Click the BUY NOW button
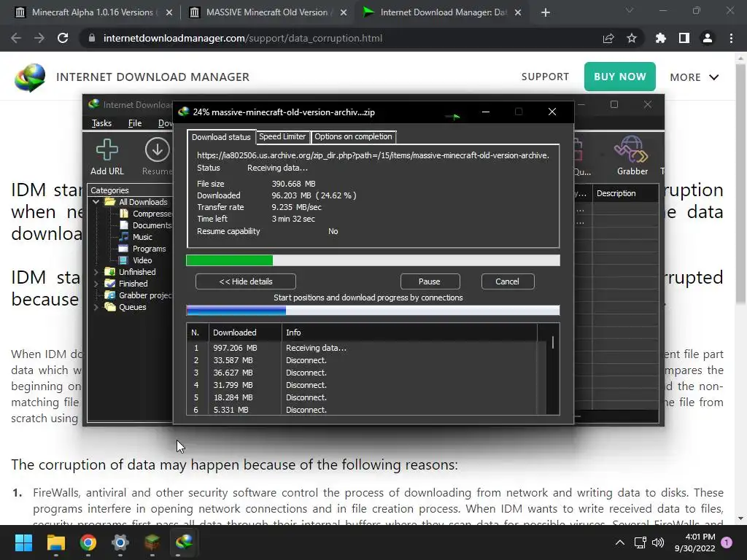 click(x=620, y=77)
